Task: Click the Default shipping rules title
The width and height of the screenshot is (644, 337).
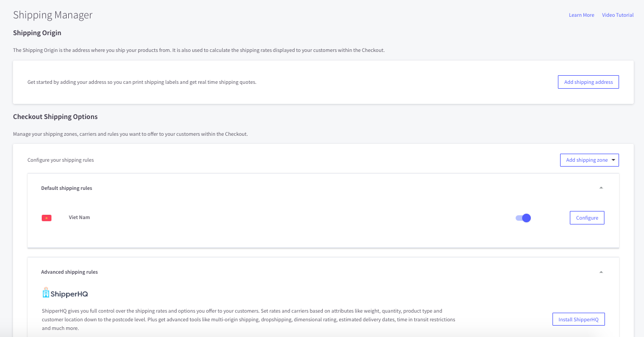Action: [67, 188]
